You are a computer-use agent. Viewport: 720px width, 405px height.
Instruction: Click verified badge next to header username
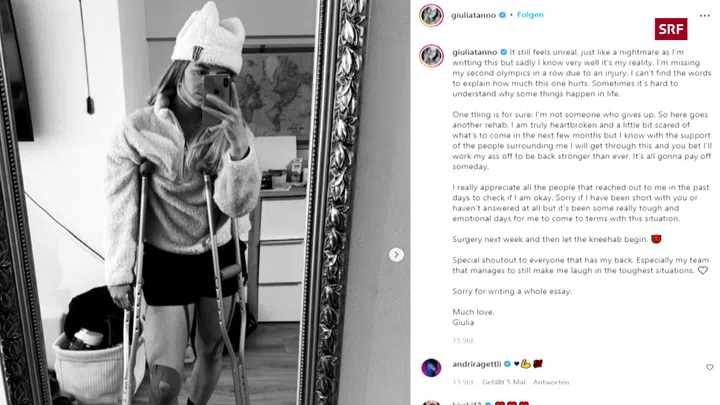(502, 15)
